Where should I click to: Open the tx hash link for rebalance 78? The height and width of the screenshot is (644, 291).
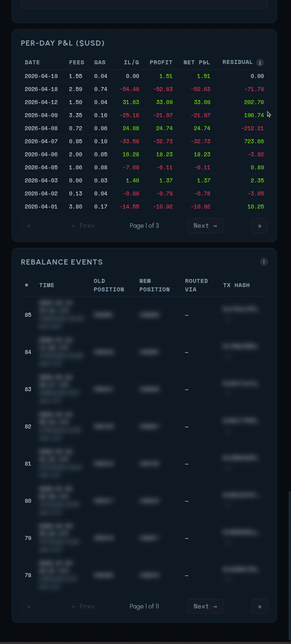[240, 569]
